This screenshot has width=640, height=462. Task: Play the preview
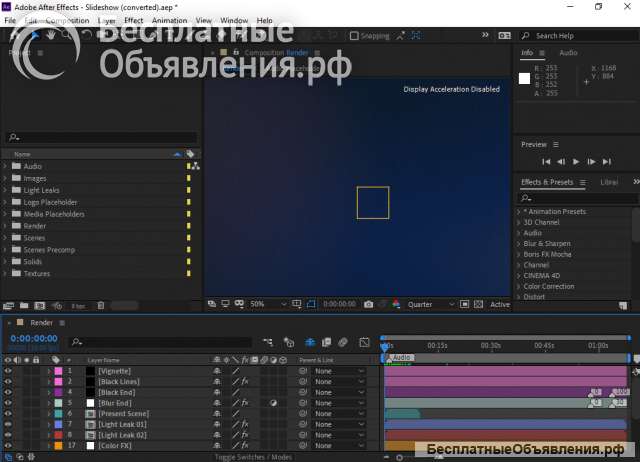pos(576,162)
